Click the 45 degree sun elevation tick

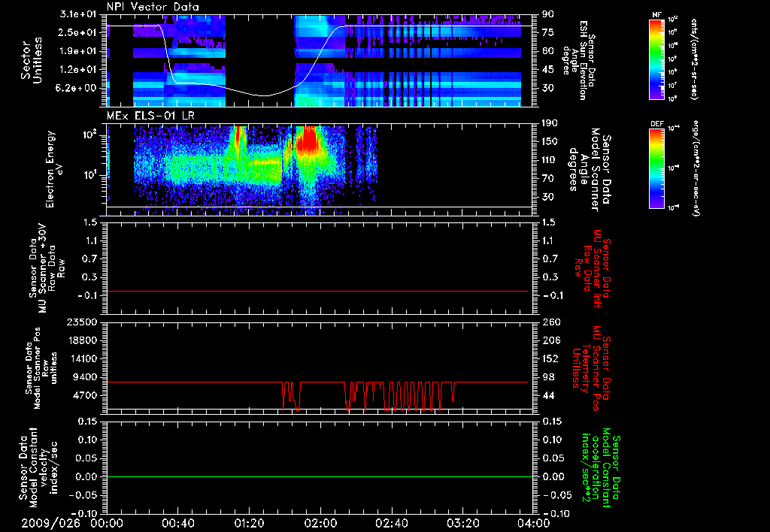[x=548, y=70]
